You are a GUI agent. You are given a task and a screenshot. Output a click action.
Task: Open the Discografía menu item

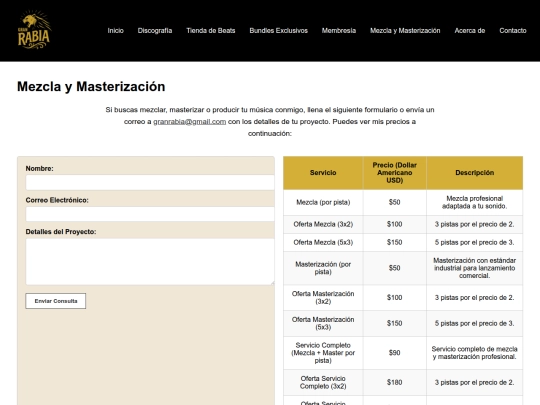(x=155, y=31)
